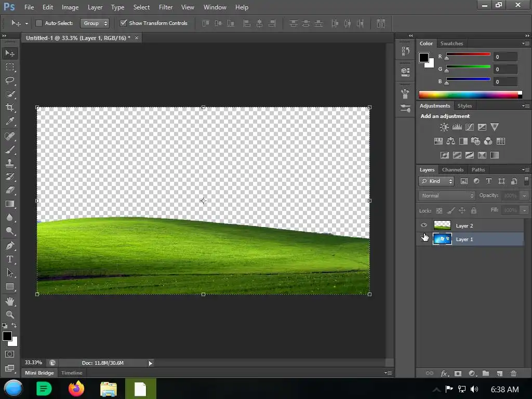The image size is (532, 399).
Task: Select the Lasso tool
Action: [x=10, y=81]
